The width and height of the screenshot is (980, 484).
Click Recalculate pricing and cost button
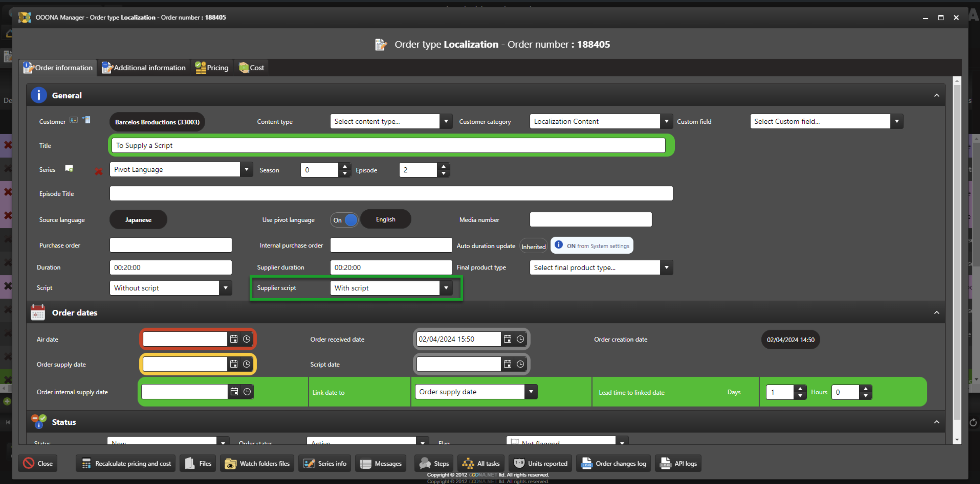point(126,463)
